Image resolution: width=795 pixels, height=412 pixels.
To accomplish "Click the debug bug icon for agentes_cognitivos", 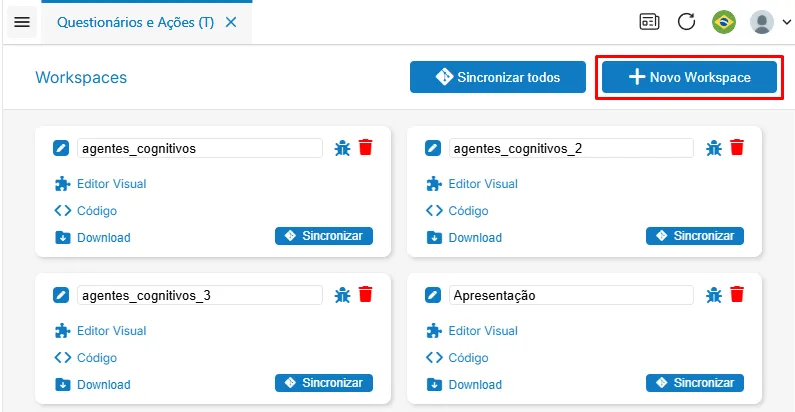I will click(342, 148).
